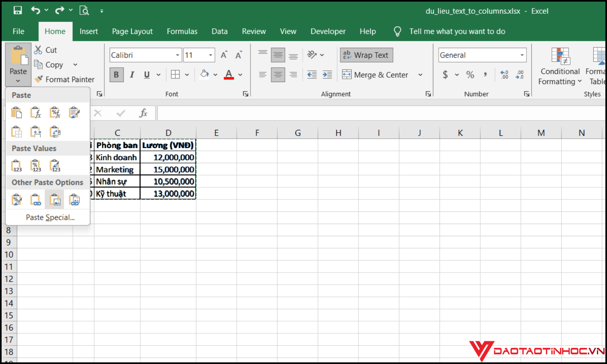Toggle Italic formatting

tap(132, 75)
